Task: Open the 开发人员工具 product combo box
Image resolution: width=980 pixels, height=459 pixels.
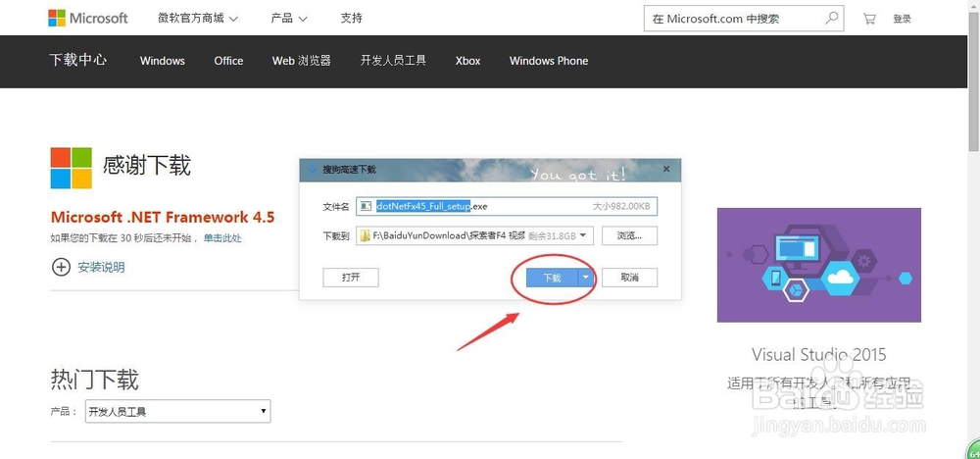Action: tap(177, 412)
